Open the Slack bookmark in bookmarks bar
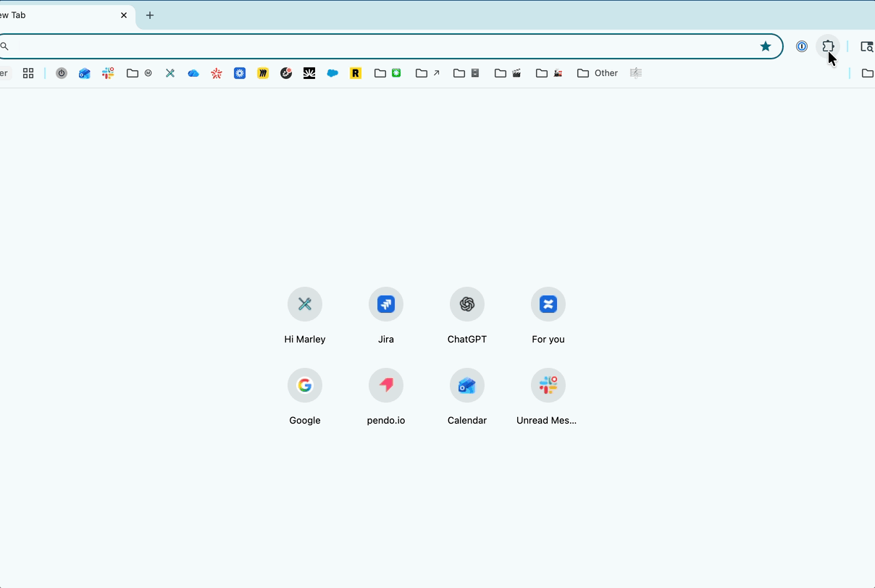The image size is (875, 588). 108,73
